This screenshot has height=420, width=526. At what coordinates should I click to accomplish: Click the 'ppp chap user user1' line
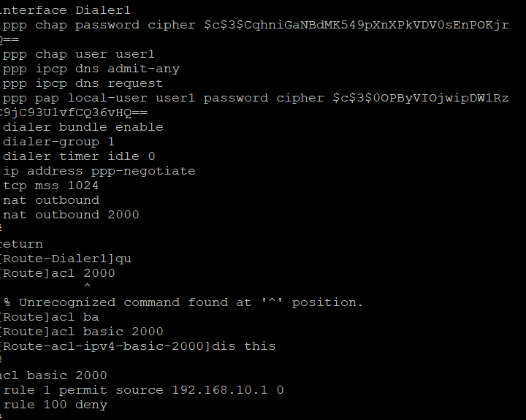pyautogui.click(x=79, y=54)
